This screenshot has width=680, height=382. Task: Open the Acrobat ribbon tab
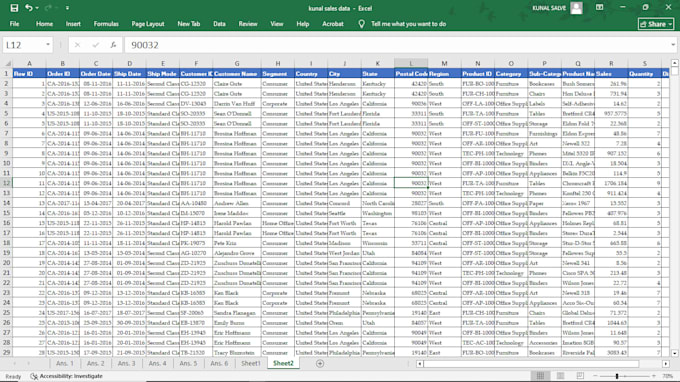[x=333, y=24]
